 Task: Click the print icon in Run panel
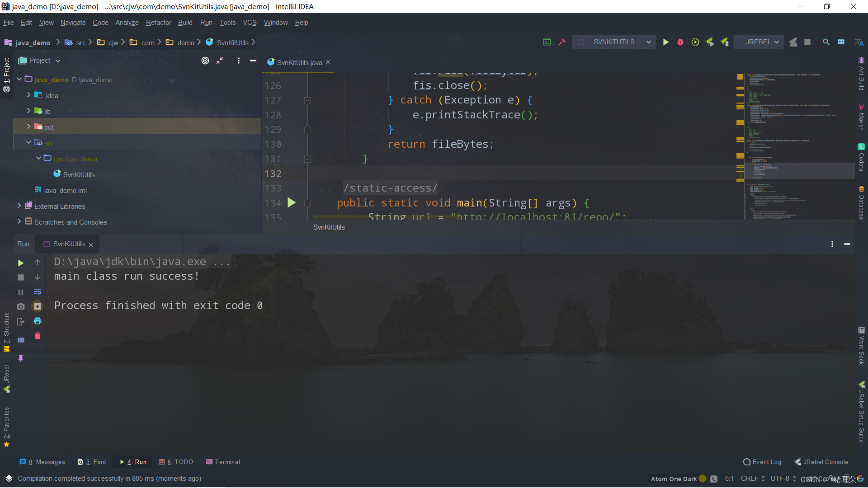point(38,321)
